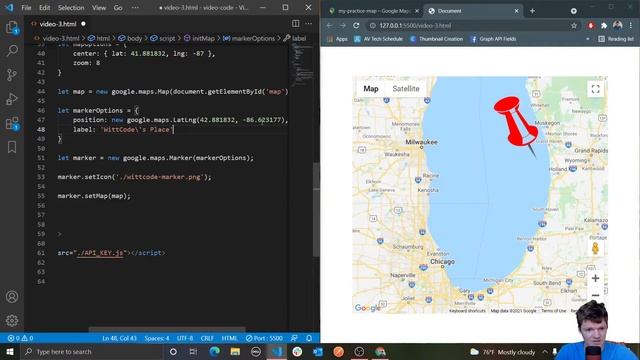Open editor More Actions ellipsis

[309, 24]
